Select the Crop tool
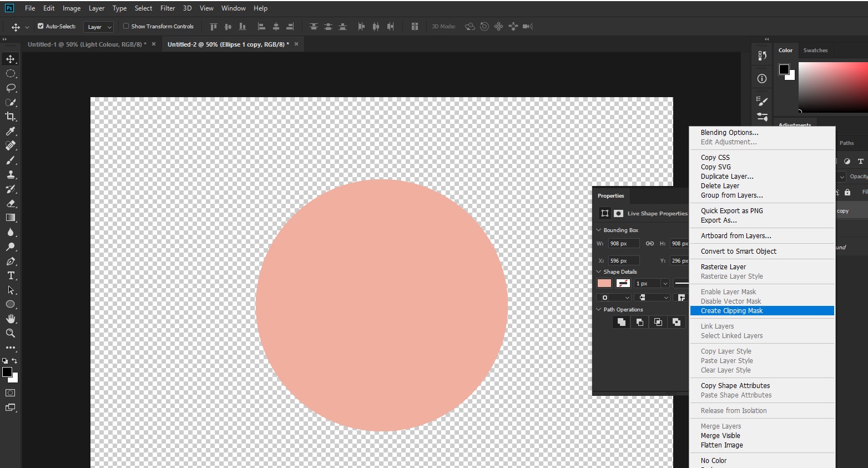The height and width of the screenshot is (468, 868). pos(11,117)
